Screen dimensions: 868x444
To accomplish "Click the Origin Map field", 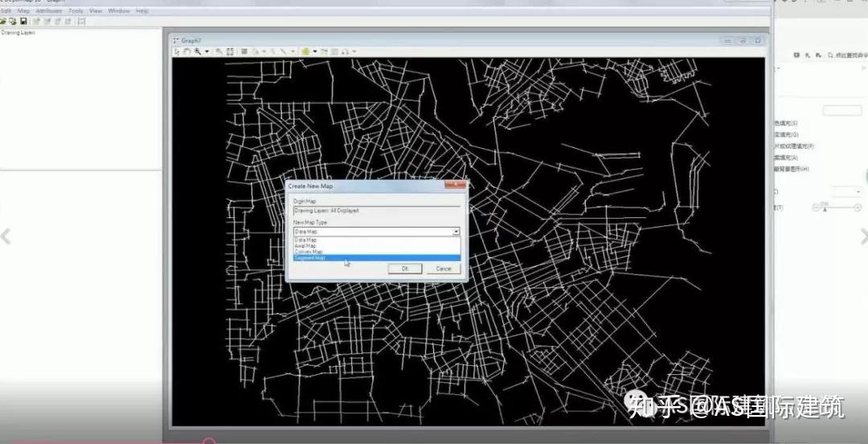I will [376, 211].
